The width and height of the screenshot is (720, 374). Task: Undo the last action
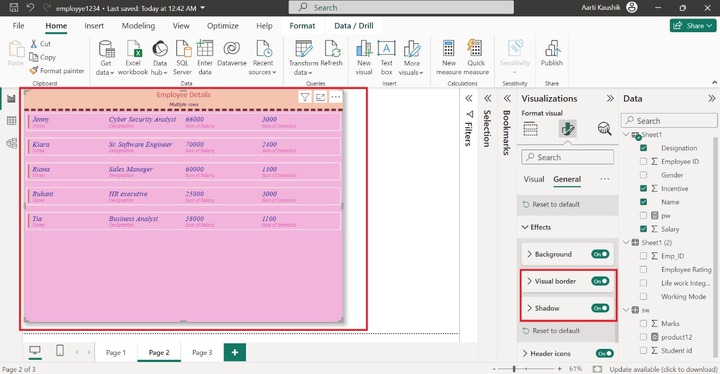click(30, 8)
